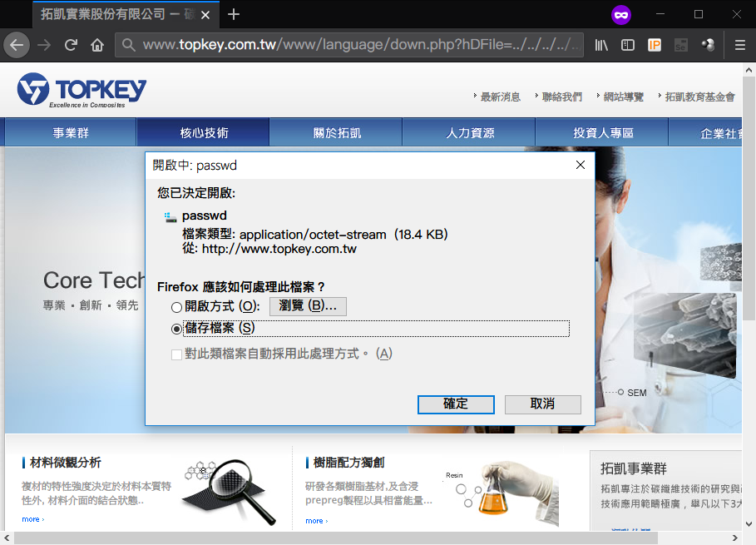The image size is (756, 545).
Task: Click the vertical scrollbar down arrow
Action: click(x=749, y=523)
